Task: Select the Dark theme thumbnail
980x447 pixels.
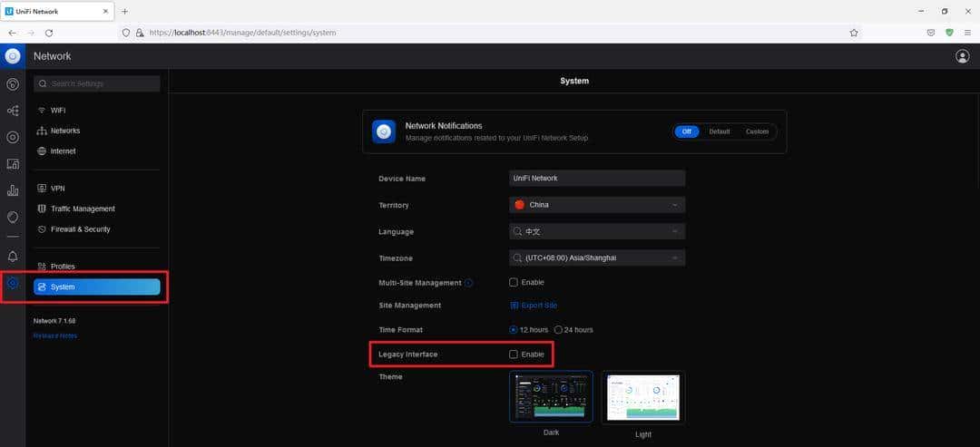Action: click(551, 397)
